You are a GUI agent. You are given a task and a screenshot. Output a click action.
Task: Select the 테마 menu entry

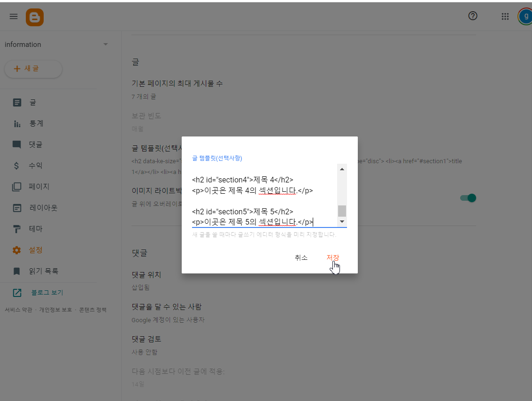(16, 228)
